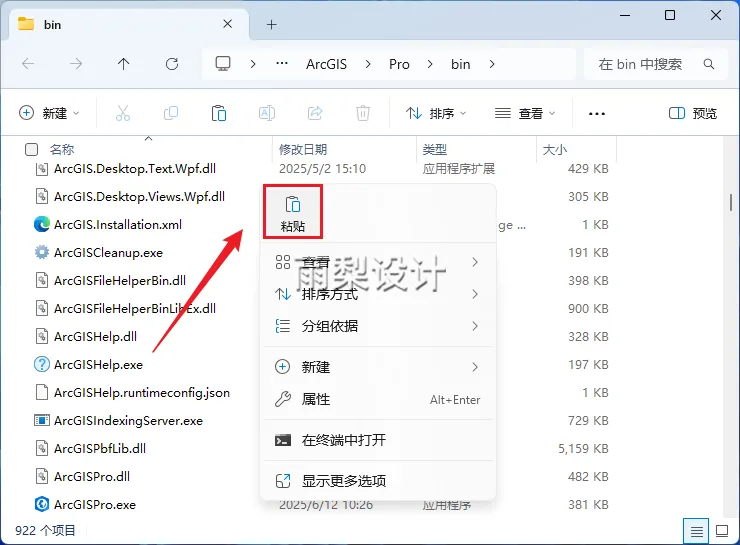The width and height of the screenshot is (740, 545).
Task: Sort by the 类型 column header
Action: pos(434,150)
